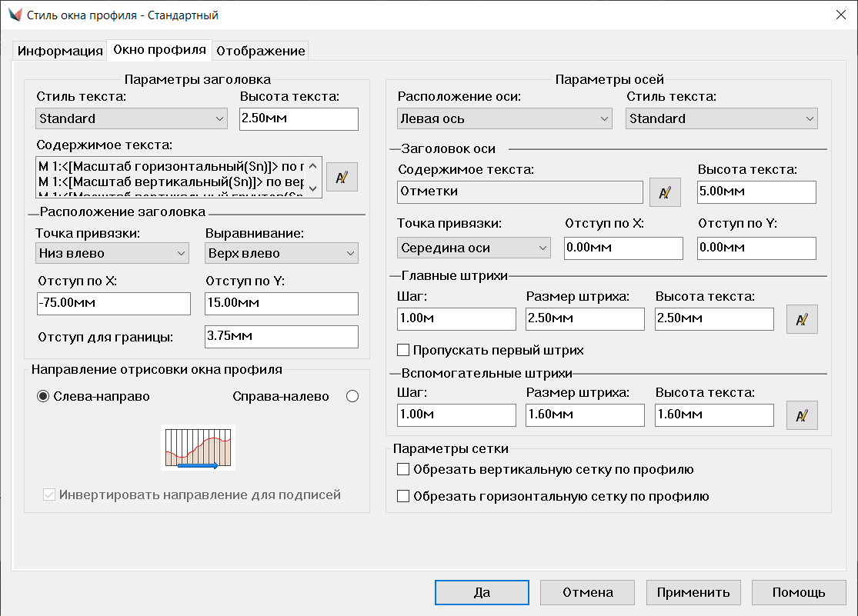858x616 pixels.
Task: Close the profile window style dialog
Action: coord(840,14)
